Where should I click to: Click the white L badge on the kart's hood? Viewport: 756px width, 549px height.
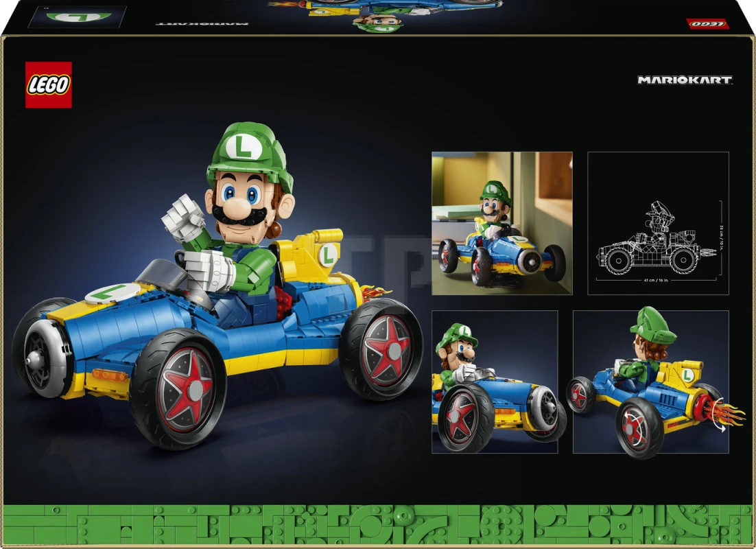pyautogui.click(x=113, y=293)
